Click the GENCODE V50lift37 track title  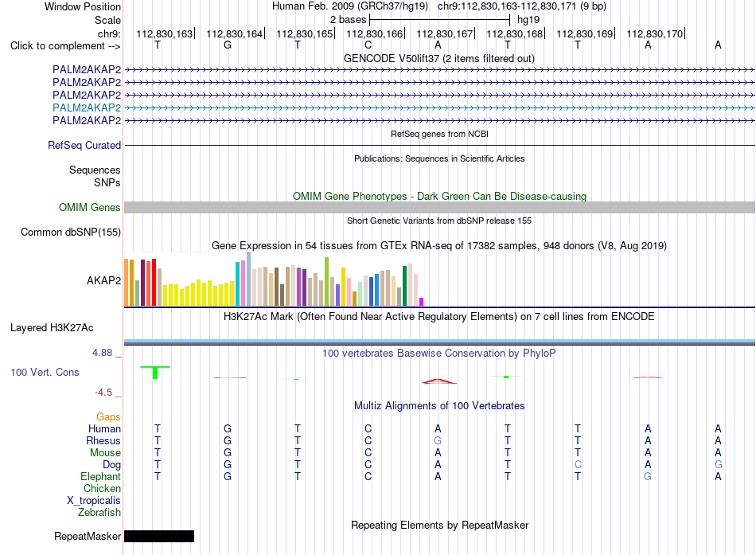438,58
